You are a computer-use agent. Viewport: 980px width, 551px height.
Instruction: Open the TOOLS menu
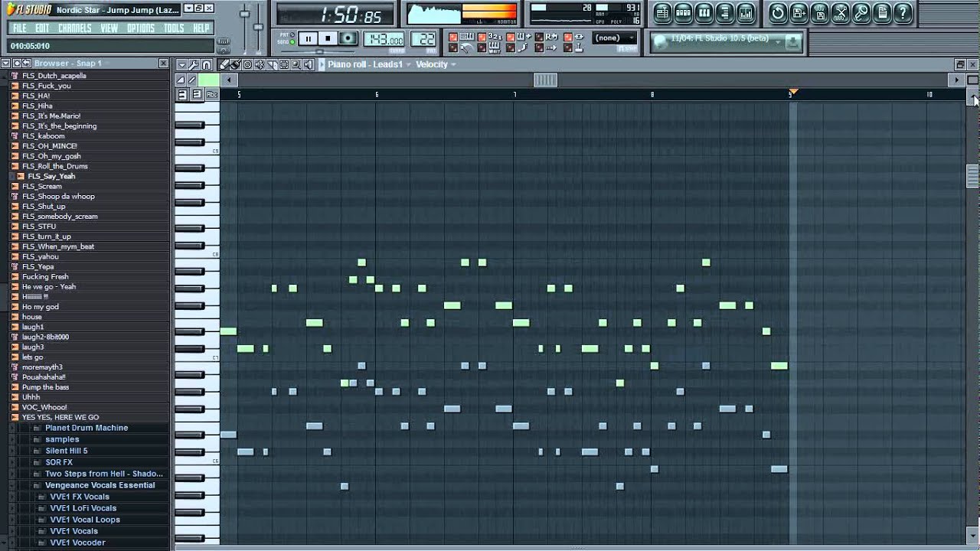tap(174, 28)
